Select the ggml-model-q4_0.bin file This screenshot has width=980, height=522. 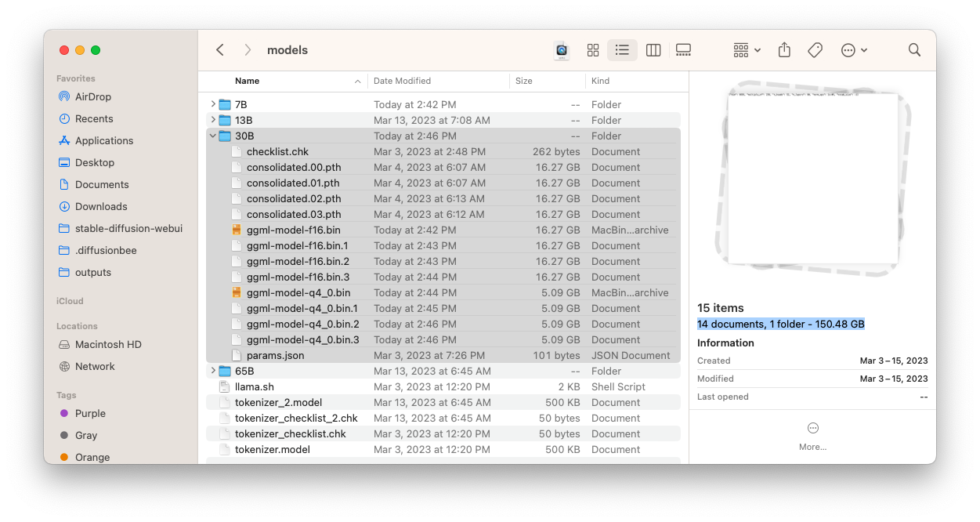[298, 292]
